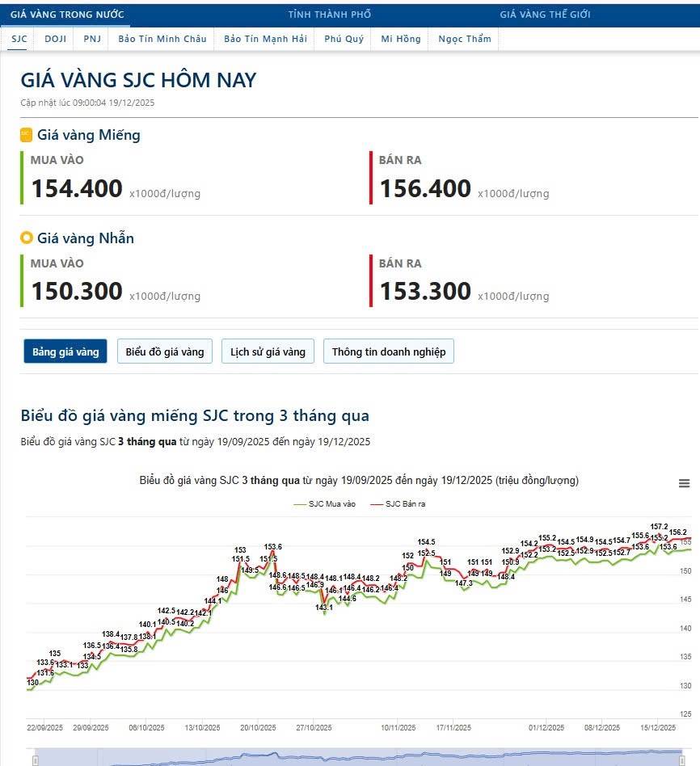Open Tỉnh Thành Phố section
This screenshot has height=766, width=700.
tap(330, 15)
